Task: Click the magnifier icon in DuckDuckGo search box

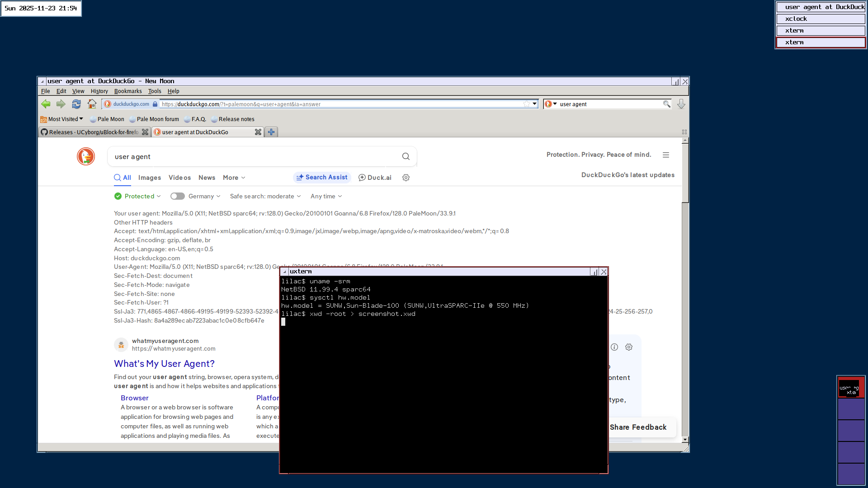Action: click(x=406, y=156)
